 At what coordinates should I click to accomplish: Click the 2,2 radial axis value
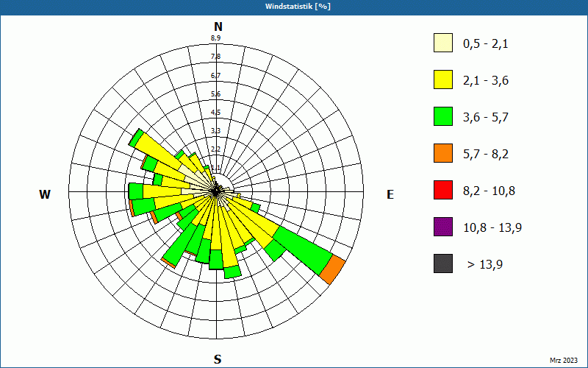(x=215, y=149)
